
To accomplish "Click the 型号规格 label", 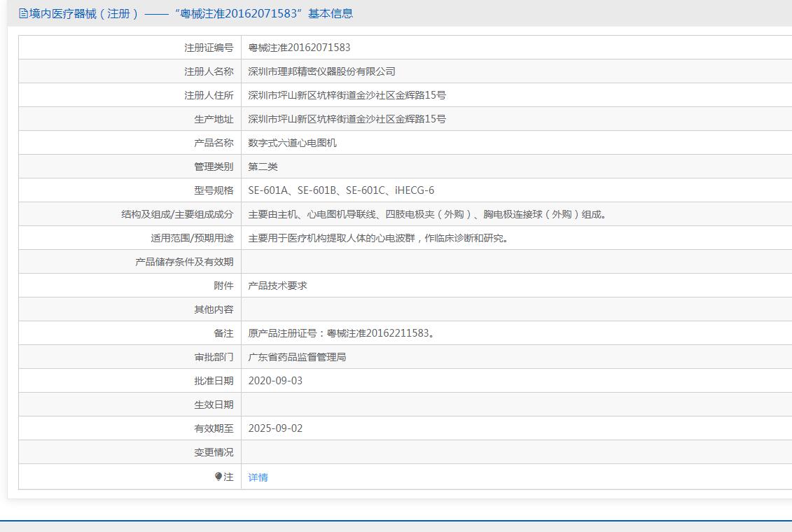I will point(214,190).
